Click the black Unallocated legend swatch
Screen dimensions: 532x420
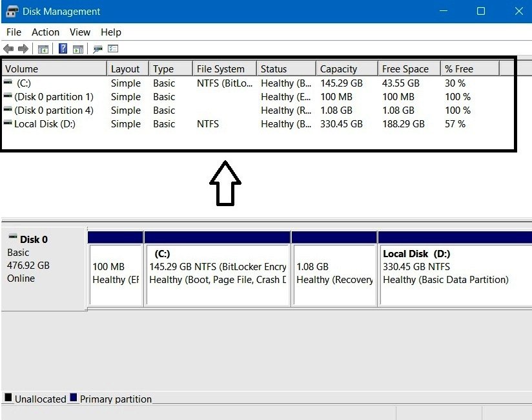[x=8, y=397]
